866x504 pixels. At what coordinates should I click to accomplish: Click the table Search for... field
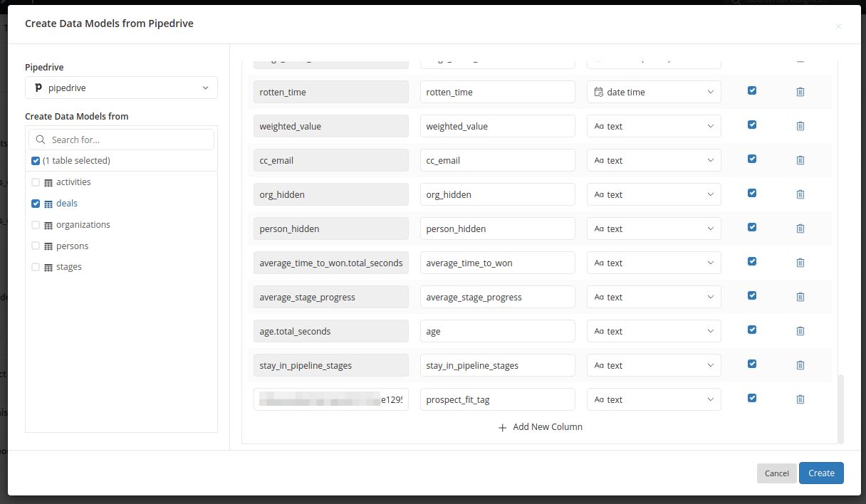121,140
